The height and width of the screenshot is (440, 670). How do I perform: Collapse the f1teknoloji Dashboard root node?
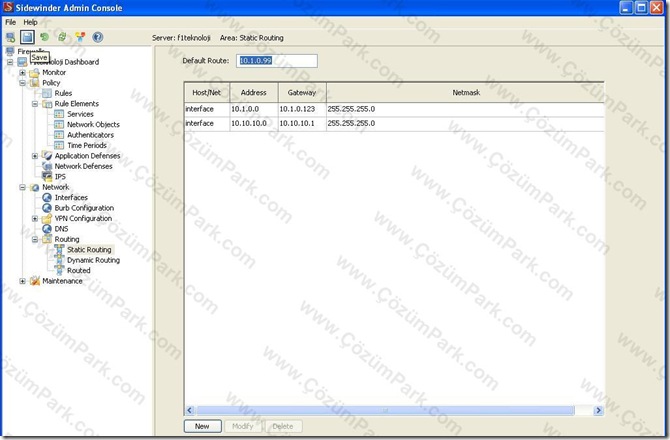(x=10, y=62)
